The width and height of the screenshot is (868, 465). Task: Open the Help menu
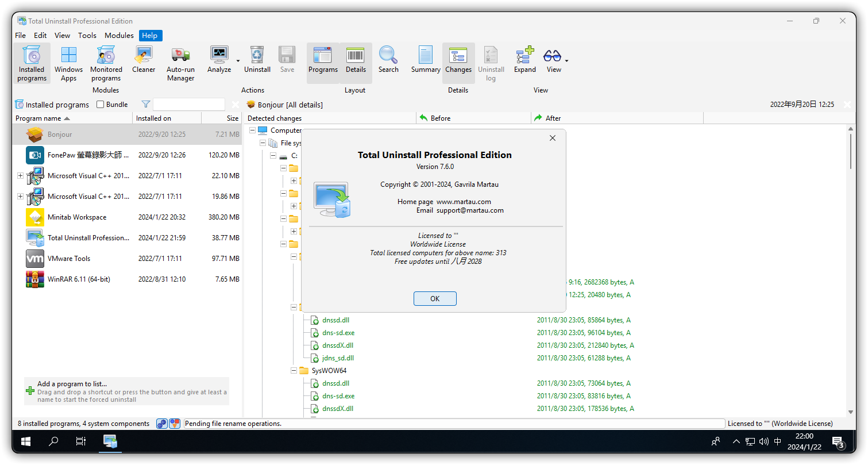(149, 35)
